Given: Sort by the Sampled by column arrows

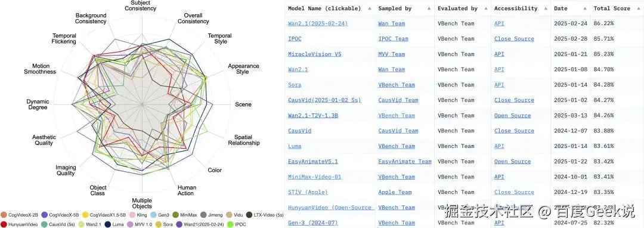Looking at the screenshot, I should (429, 8).
